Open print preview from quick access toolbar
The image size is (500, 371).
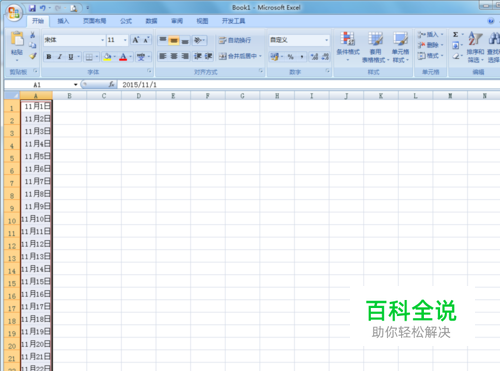tap(74, 8)
